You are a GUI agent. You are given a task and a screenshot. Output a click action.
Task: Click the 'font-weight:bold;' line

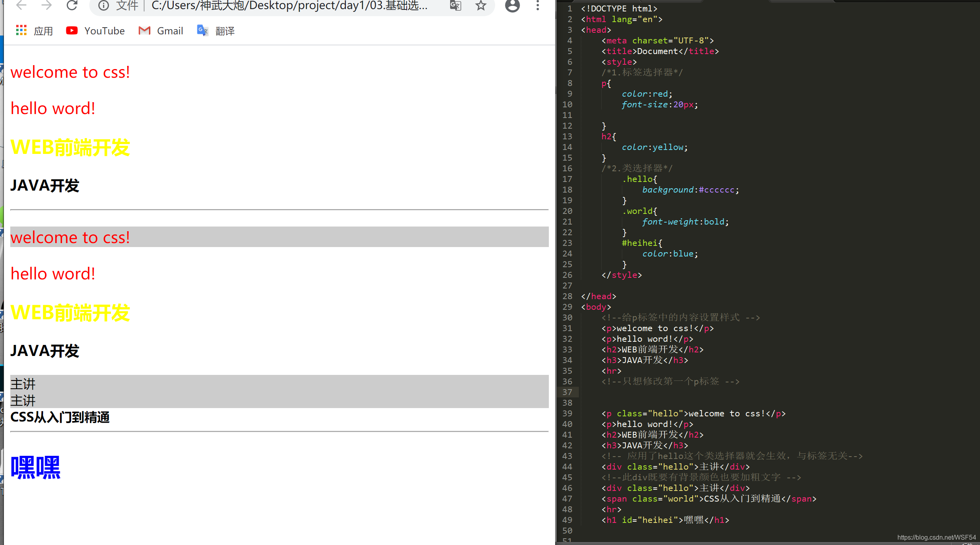(685, 222)
